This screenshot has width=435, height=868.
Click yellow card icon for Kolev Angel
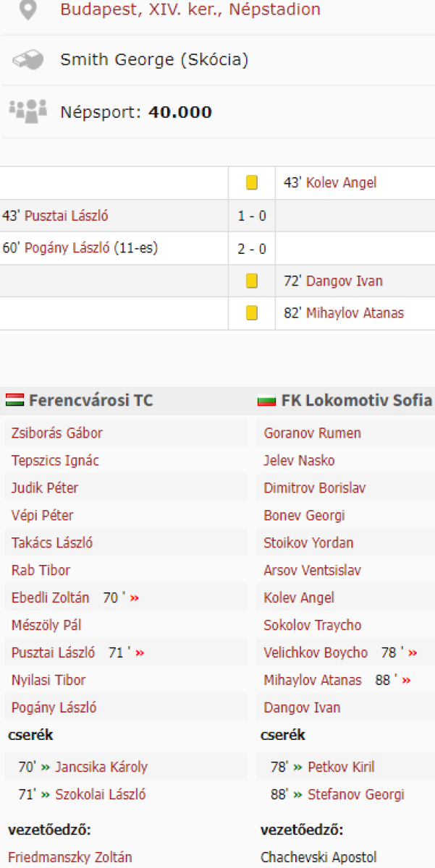(252, 183)
